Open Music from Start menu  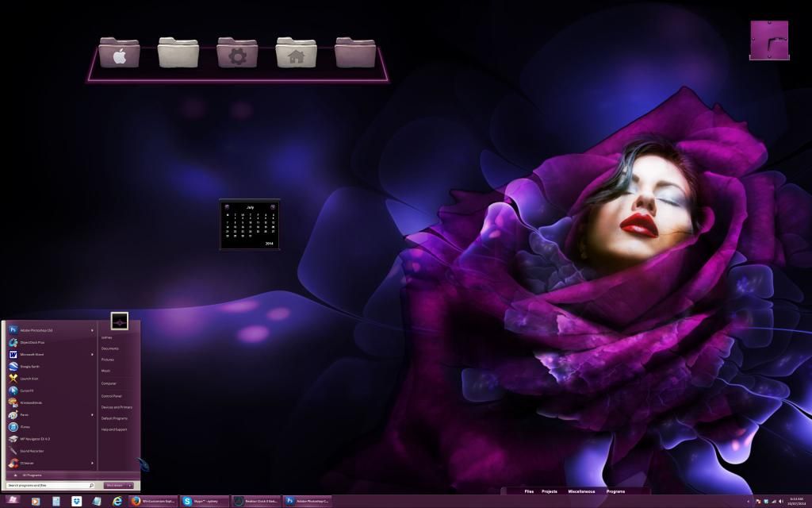pyautogui.click(x=105, y=371)
